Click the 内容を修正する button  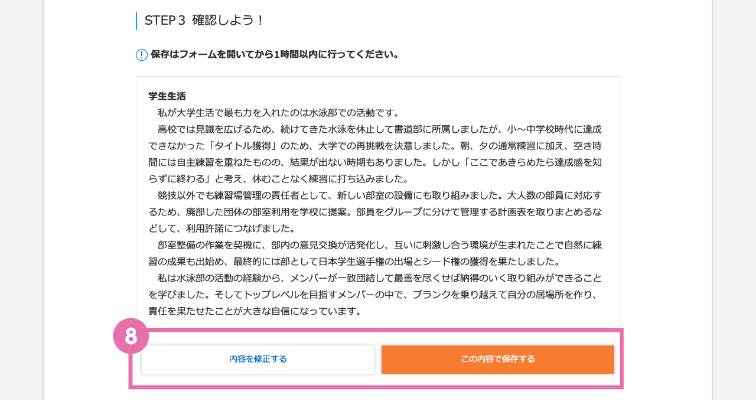coord(258,359)
